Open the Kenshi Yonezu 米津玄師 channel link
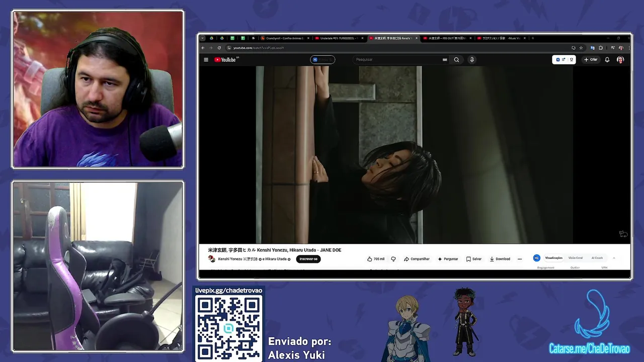The image size is (644, 362). pyautogui.click(x=237, y=259)
